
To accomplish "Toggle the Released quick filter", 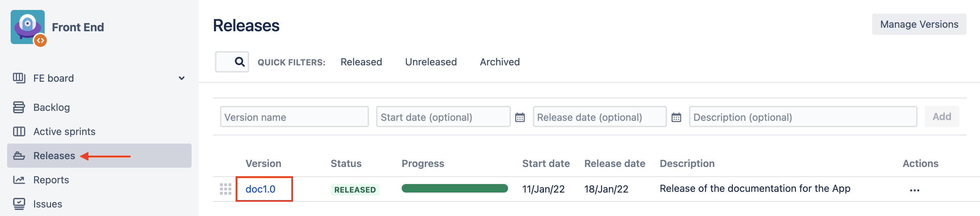I will 361,62.
